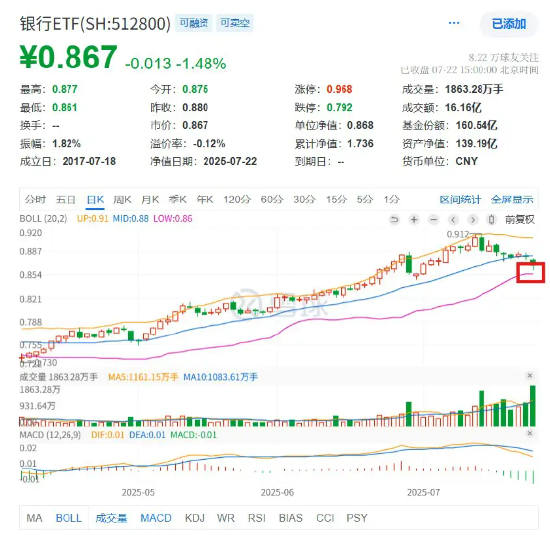The height and width of the screenshot is (535, 550).
Task: Click the tallest latest volume bar
Action: click(533, 406)
